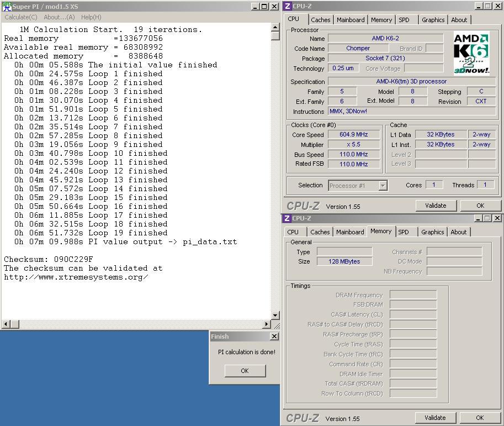The width and height of the screenshot is (504, 426).
Task: Click the Super PI horizontal scrollbar right arrow
Action: 267,324
